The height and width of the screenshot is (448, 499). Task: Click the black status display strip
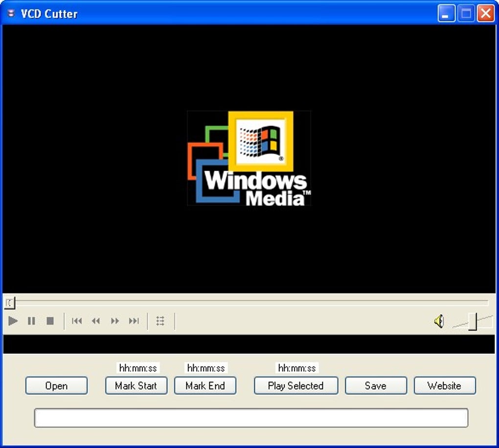coord(249,344)
